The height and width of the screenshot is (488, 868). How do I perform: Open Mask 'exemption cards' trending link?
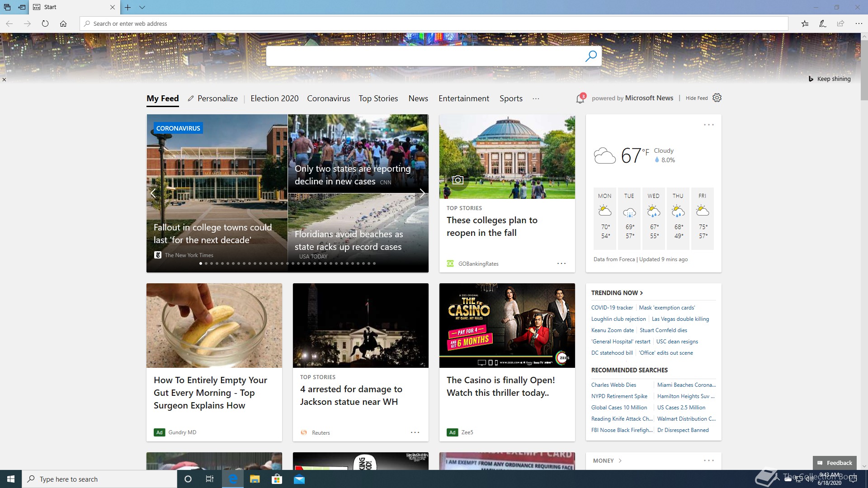coord(667,307)
